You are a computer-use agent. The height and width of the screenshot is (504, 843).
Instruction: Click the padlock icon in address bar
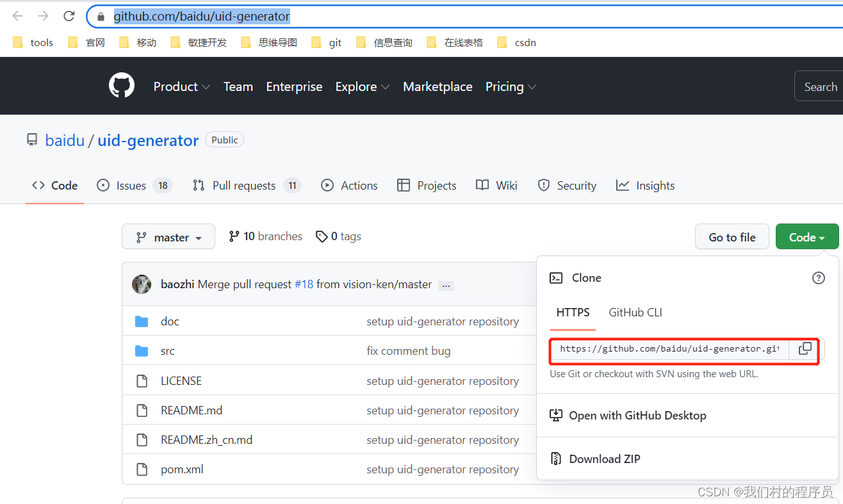coord(101,17)
